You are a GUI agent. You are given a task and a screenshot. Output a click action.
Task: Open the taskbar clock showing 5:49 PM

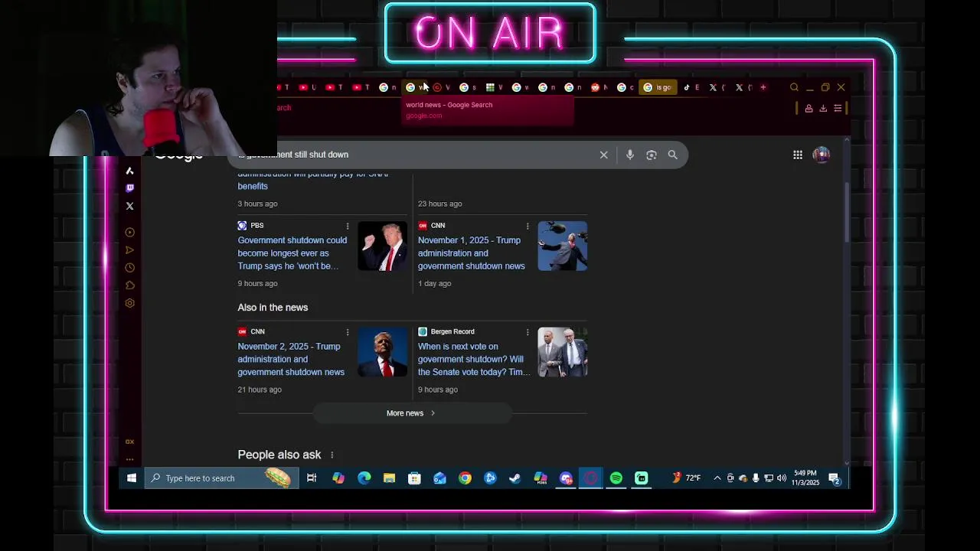click(x=805, y=478)
